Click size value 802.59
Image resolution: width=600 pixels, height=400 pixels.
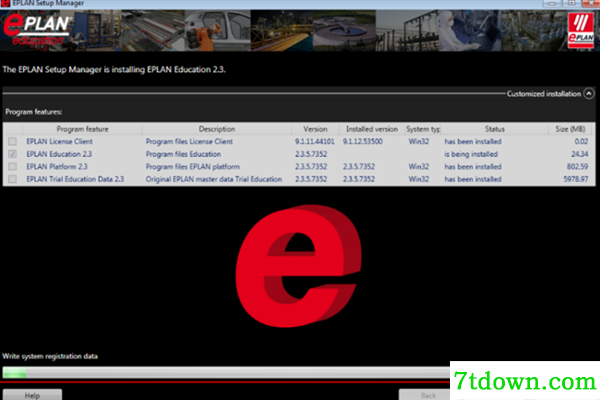point(577,167)
